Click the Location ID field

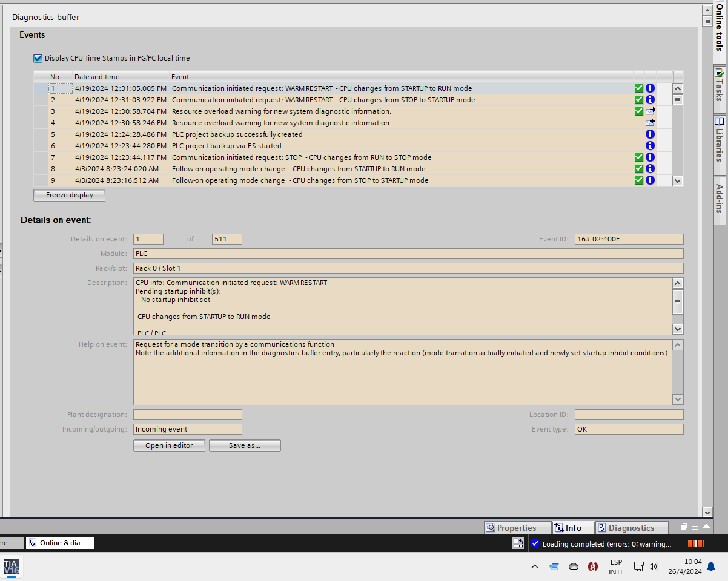point(629,415)
